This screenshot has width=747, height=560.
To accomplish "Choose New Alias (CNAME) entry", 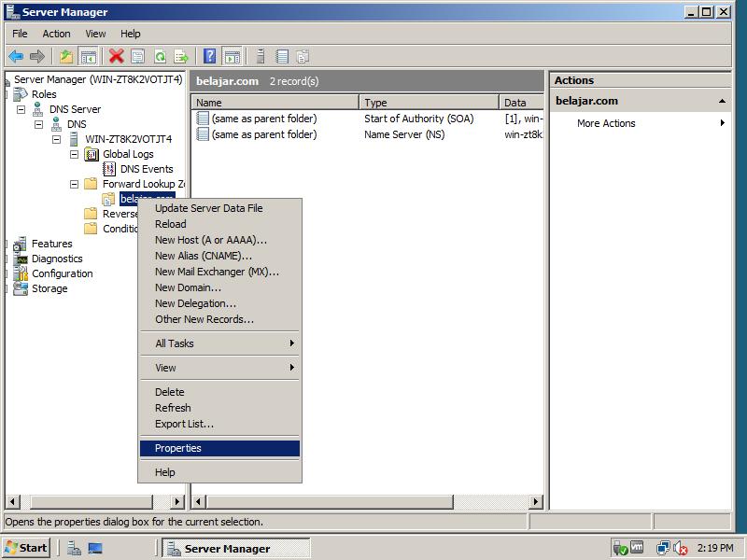I will (219, 256).
